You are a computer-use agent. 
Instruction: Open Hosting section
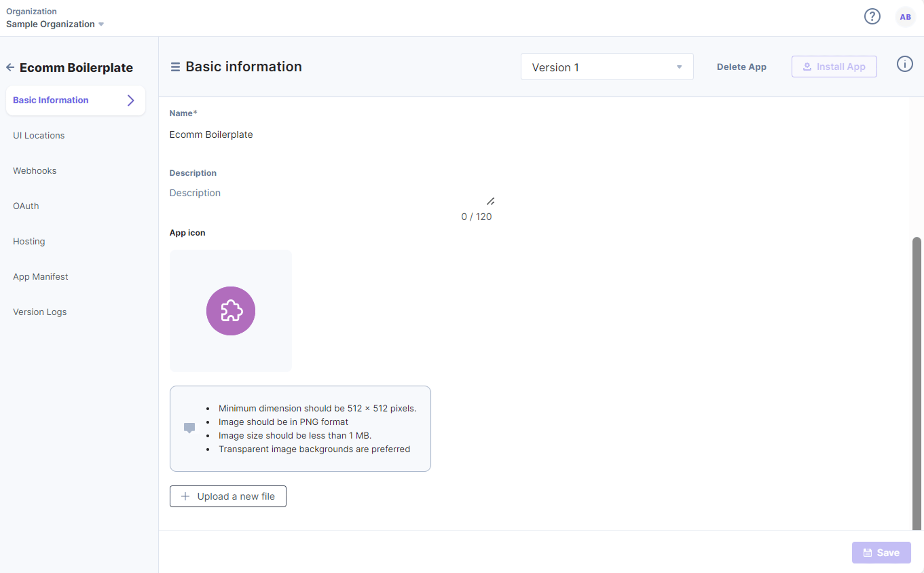click(x=29, y=241)
